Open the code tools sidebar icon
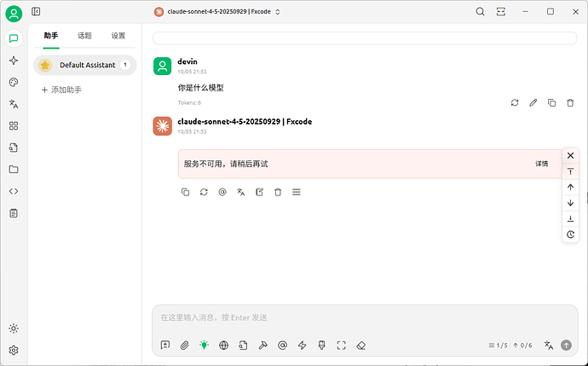 coord(14,191)
